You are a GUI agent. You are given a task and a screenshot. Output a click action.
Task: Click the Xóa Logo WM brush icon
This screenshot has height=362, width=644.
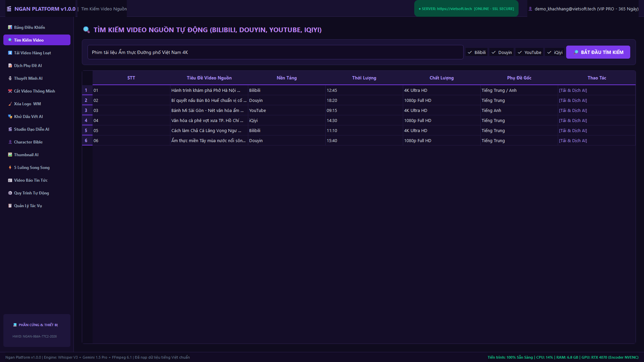pos(10,104)
